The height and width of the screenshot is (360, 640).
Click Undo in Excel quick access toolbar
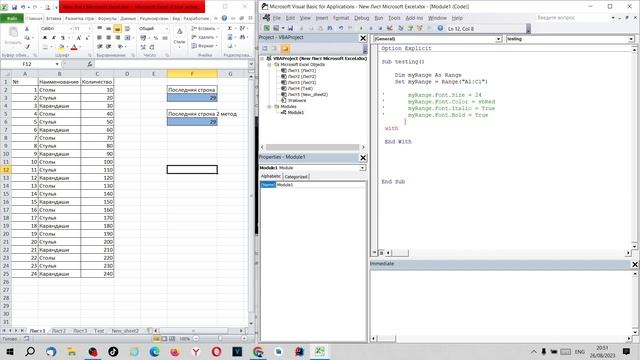[23, 7]
